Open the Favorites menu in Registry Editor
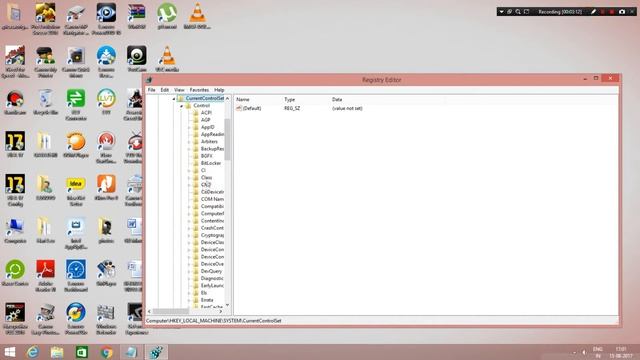Screen dimensions: 640x360 [199, 90]
